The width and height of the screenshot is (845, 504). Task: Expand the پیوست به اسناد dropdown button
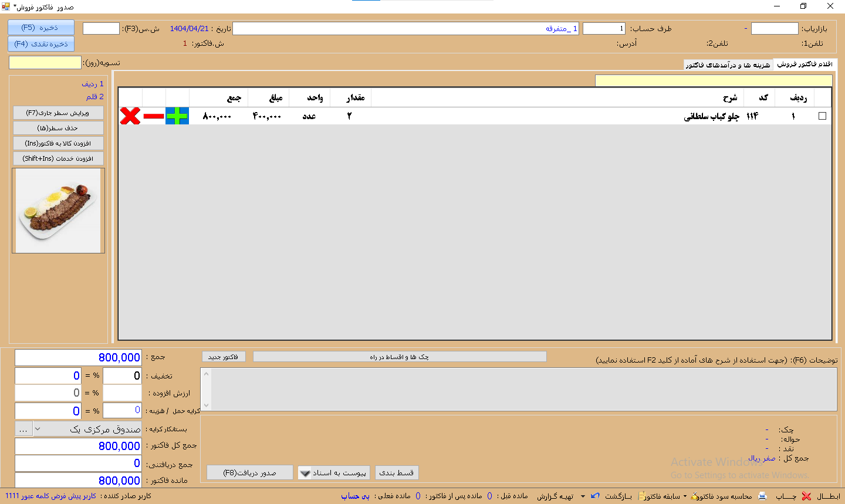(x=305, y=473)
